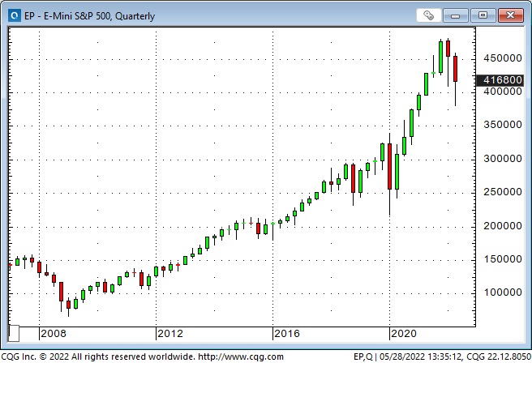The height and width of the screenshot is (397, 532).
Task: Click the large red early-2020 candle
Action: tap(389, 166)
